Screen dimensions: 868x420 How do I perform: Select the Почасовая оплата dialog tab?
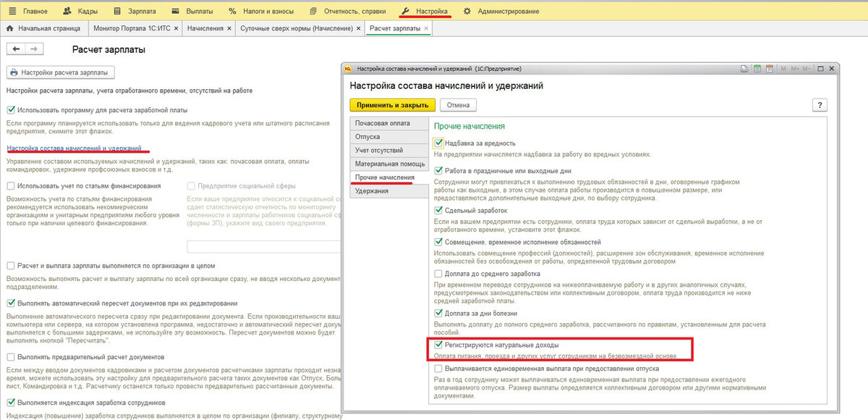tap(388, 123)
